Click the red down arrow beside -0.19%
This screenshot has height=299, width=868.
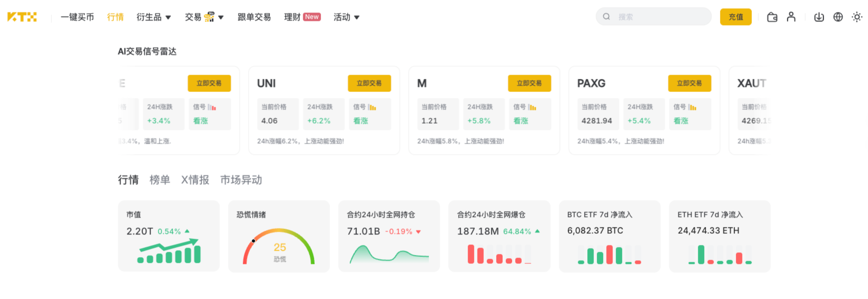[419, 232]
